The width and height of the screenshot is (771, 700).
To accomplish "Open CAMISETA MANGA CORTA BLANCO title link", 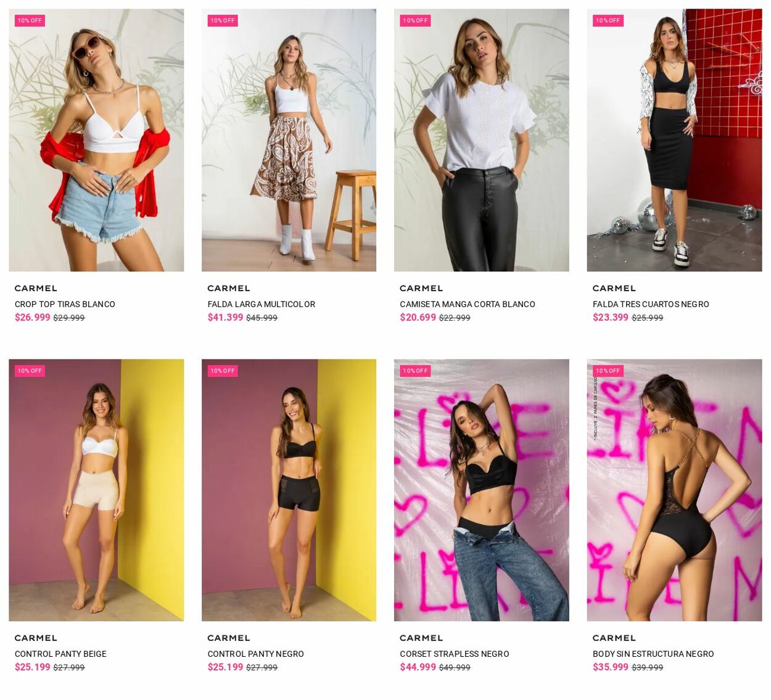I will [467, 304].
